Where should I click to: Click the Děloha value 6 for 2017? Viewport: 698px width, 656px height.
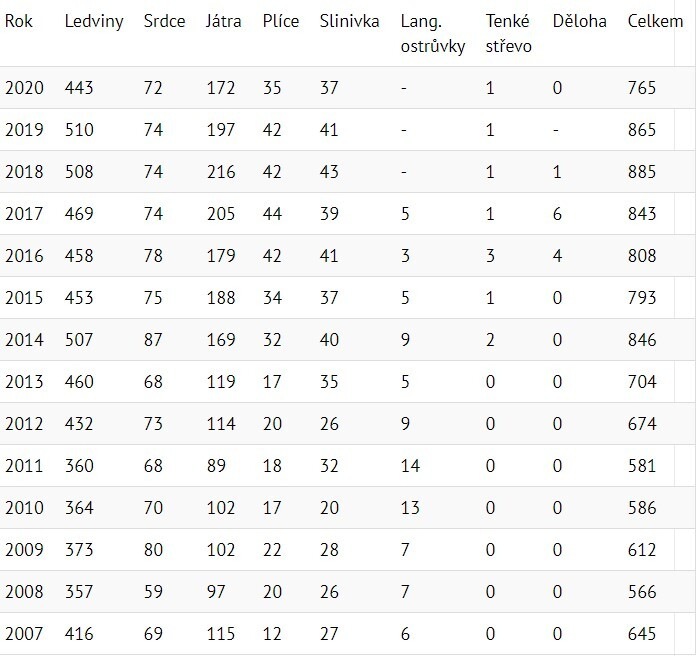(557, 214)
